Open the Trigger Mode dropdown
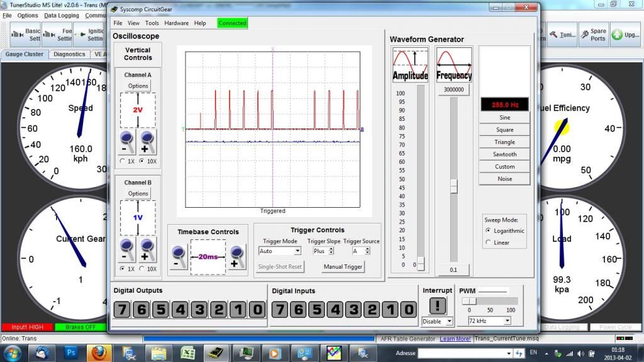644x362 pixels. pos(297,251)
